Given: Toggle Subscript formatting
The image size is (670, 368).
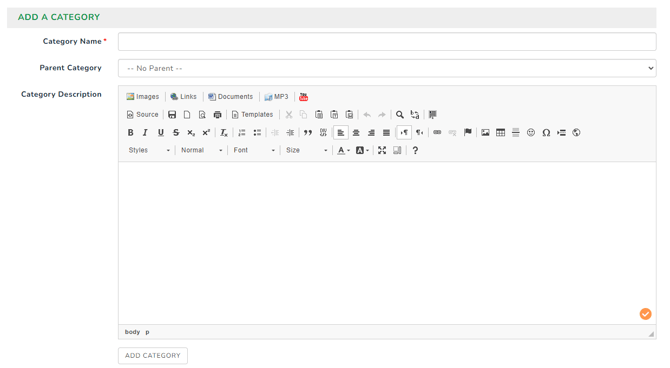Looking at the screenshot, I should (191, 132).
